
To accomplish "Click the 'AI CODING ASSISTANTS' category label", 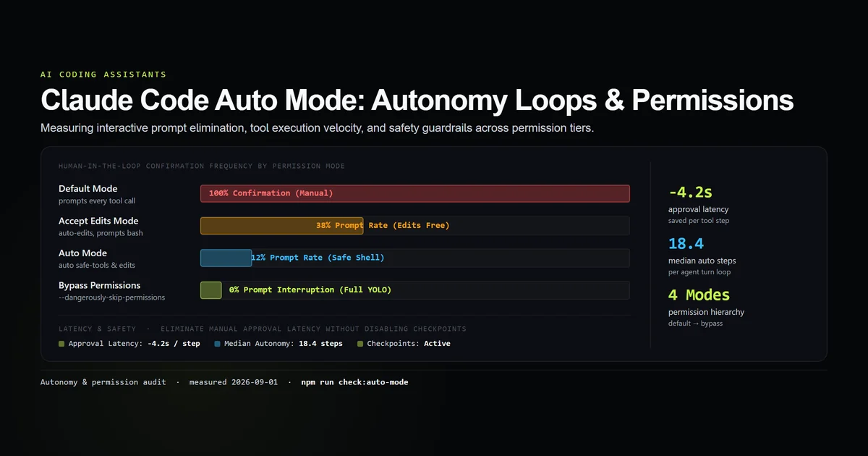I will (x=103, y=75).
